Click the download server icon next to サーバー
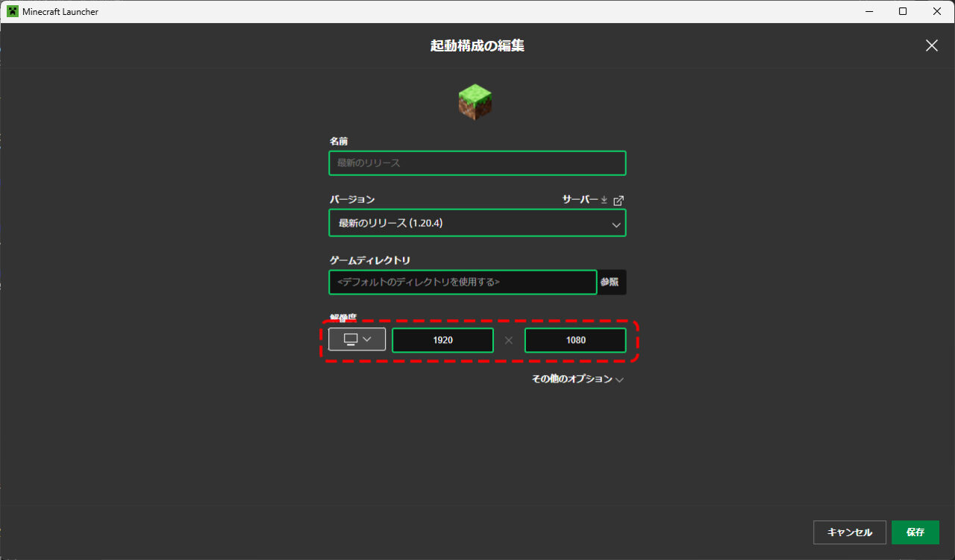This screenshot has width=955, height=560. coord(603,199)
